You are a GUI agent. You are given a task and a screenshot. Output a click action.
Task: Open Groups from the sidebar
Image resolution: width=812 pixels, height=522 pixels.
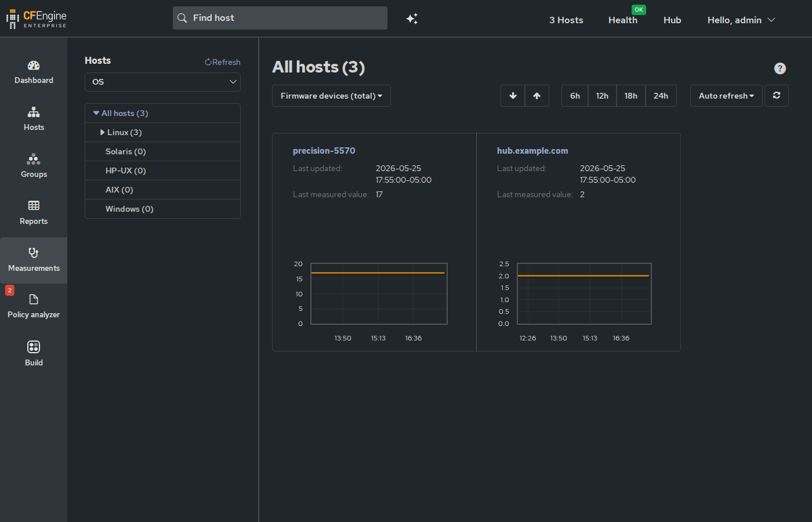tap(34, 166)
